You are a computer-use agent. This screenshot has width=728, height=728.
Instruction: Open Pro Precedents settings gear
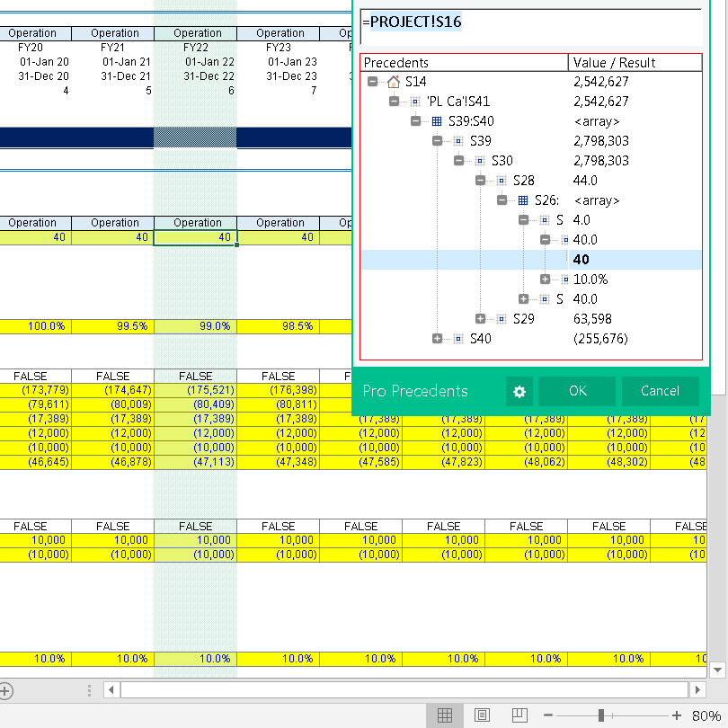click(519, 391)
